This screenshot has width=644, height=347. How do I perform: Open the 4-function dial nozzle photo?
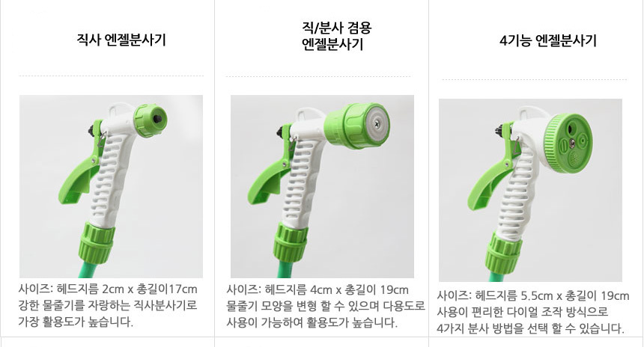[530, 190]
